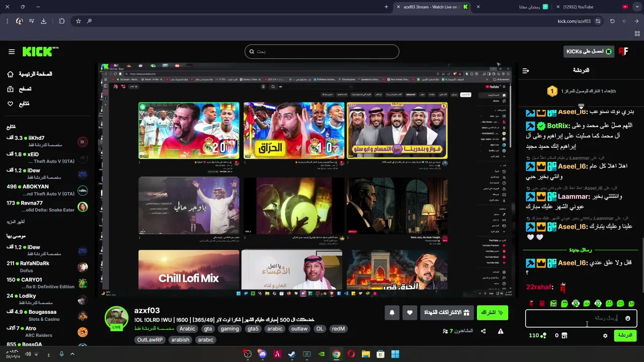
Task: Click the gift subscriptions button
Action: [x=446, y=312]
